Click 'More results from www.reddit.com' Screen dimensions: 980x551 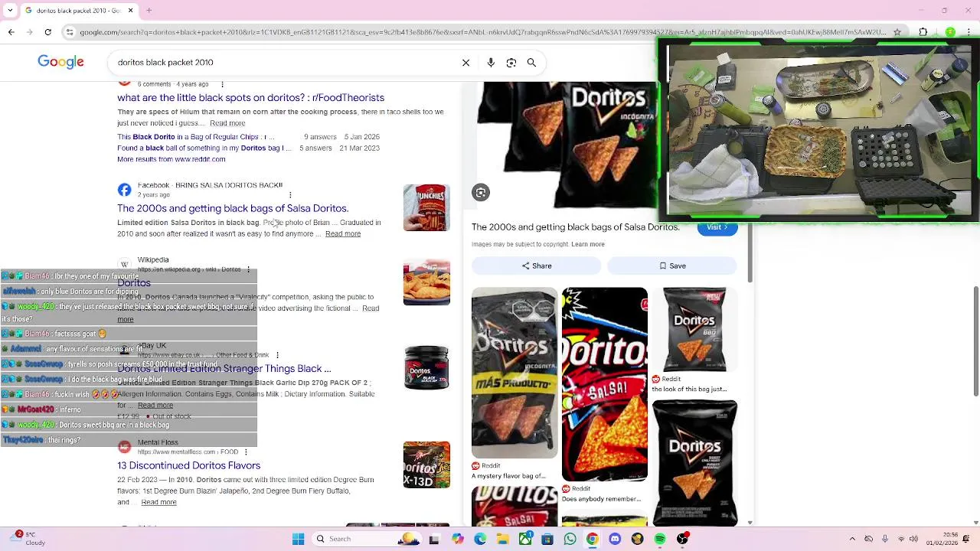171,159
